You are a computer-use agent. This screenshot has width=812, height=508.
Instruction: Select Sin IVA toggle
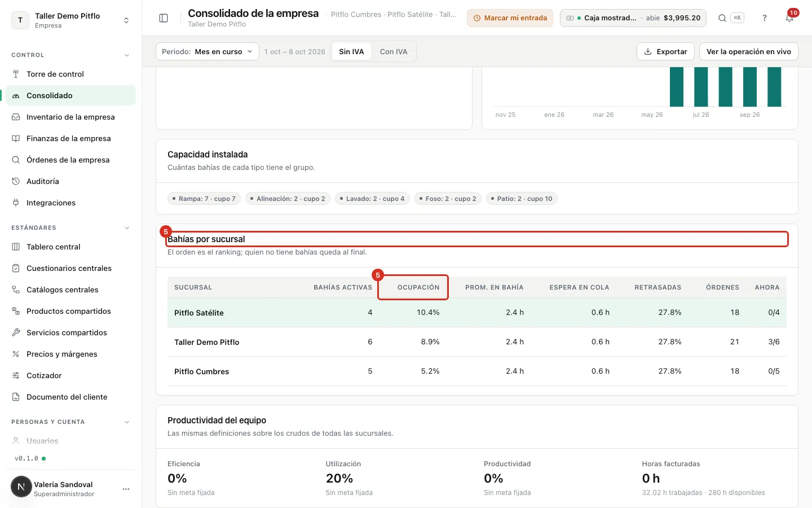point(351,51)
